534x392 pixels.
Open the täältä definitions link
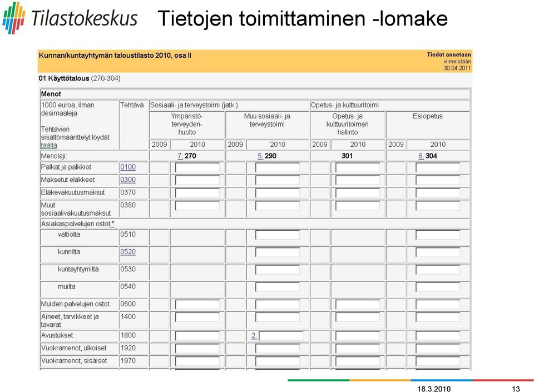pyautogui.click(x=49, y=145)
